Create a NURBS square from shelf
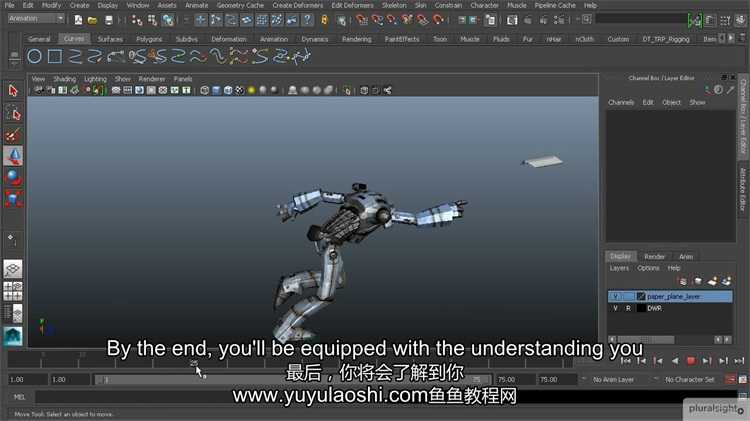 55,56
